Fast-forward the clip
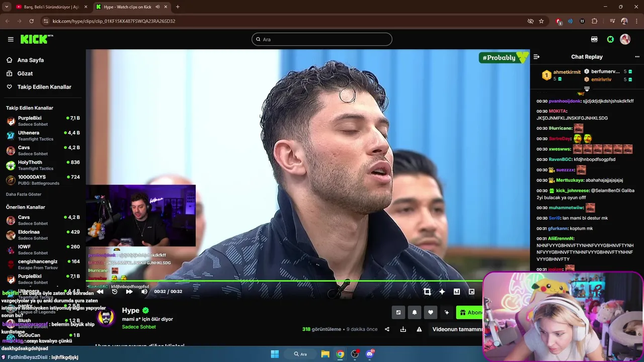This screenshot has width=644, height=362. 129,292
